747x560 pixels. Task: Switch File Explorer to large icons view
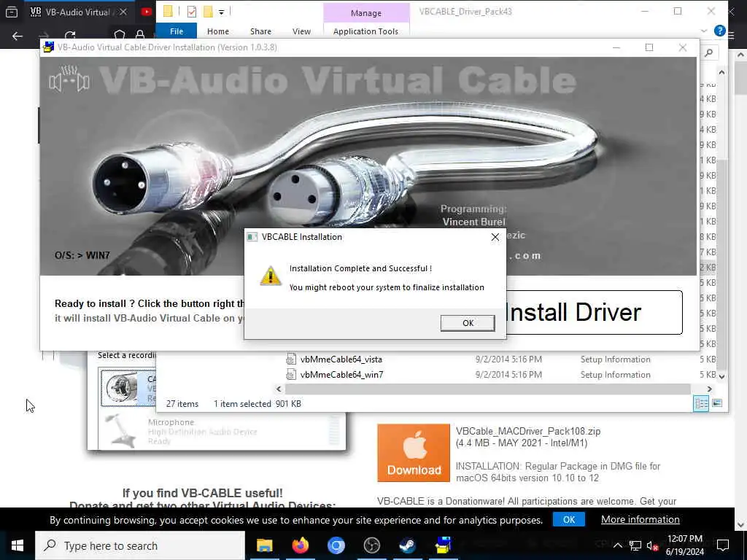coord(717,403)
